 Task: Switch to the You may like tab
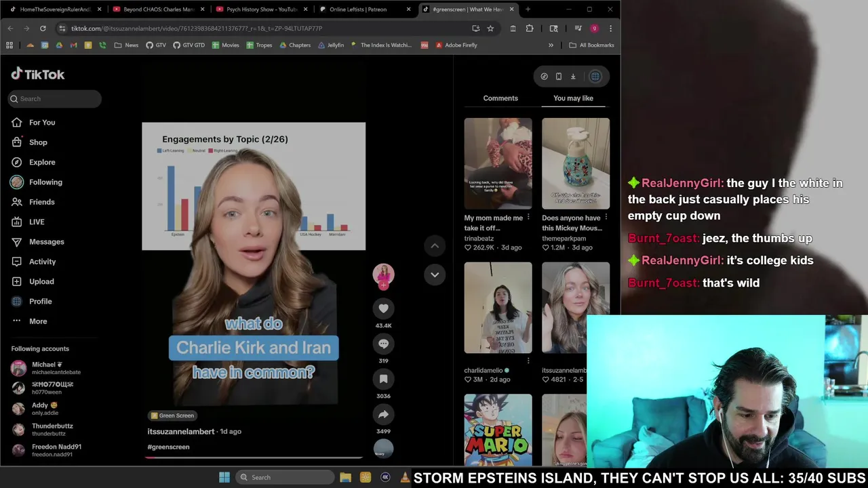click(x=573, y=98)
